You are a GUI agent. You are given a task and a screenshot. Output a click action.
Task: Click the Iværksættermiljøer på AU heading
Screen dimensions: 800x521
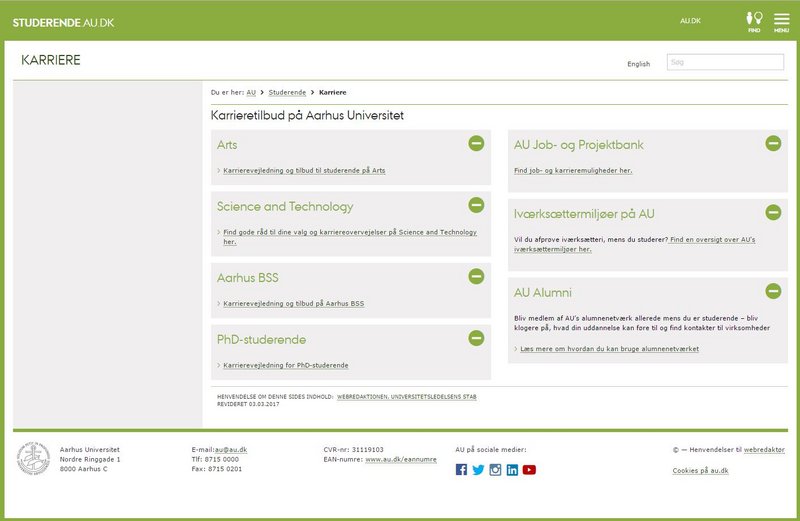point(584,214)
